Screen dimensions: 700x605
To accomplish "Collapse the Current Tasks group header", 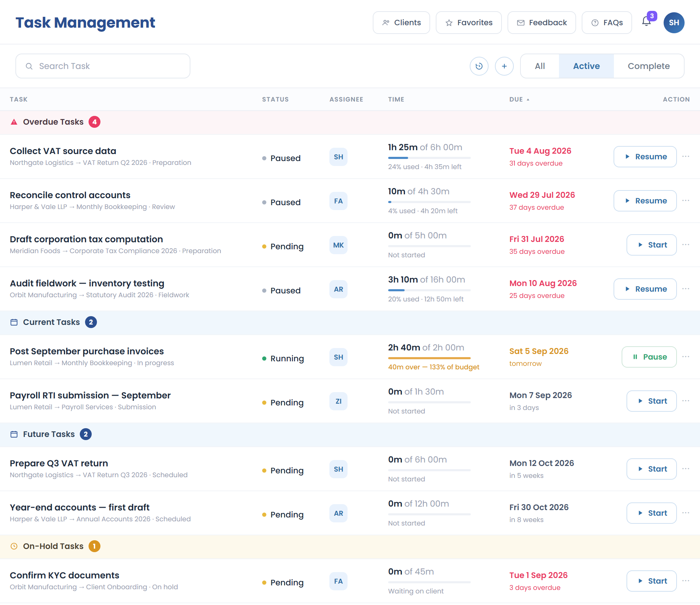I will (350, 322).
